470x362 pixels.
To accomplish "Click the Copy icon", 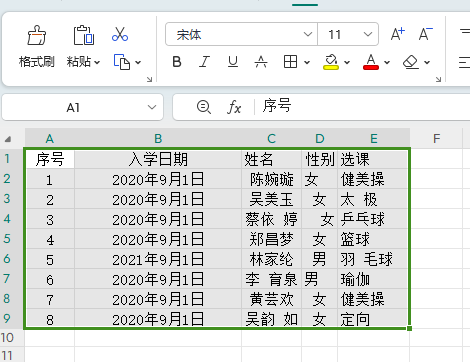I will click(x=122, y=62).
